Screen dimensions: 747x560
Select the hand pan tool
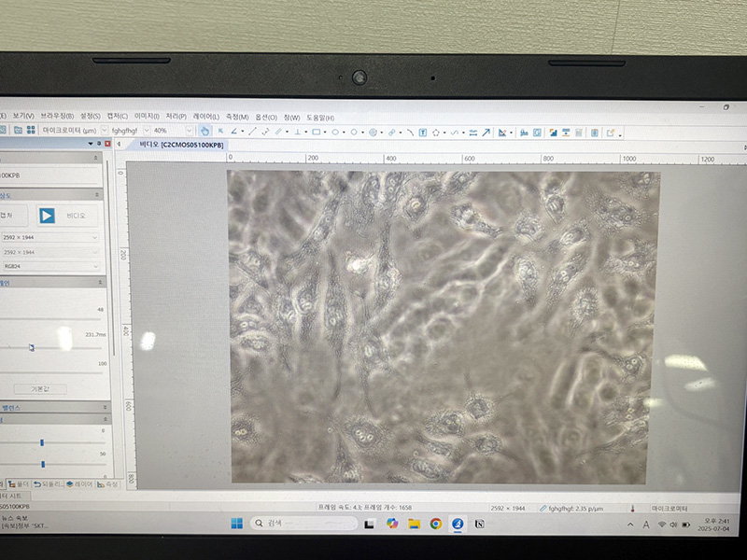coord(204,132)
